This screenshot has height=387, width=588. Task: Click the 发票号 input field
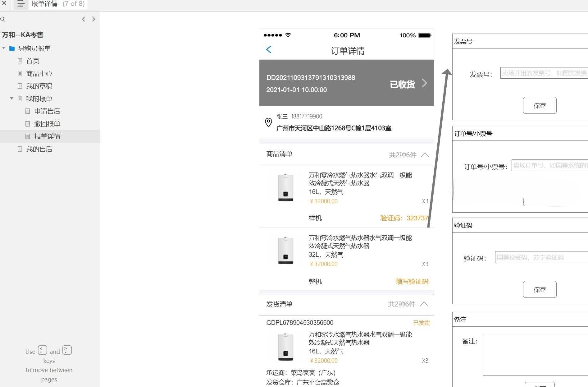pyautogui.click(x=544, y=73)
